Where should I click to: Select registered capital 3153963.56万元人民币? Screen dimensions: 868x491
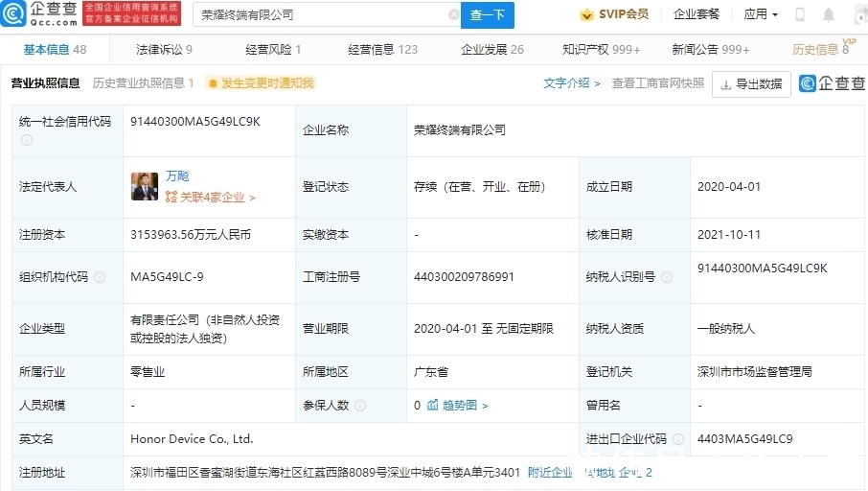coord(191,234)
